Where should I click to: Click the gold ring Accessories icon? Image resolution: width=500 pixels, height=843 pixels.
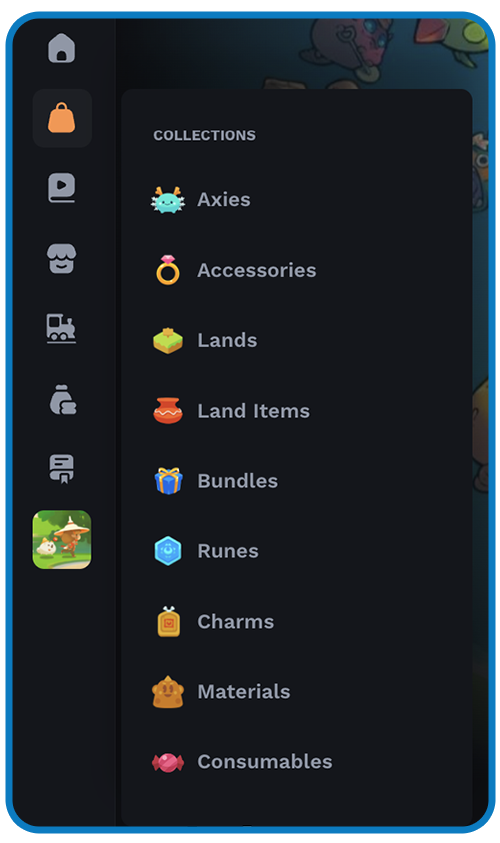point(168,270)
